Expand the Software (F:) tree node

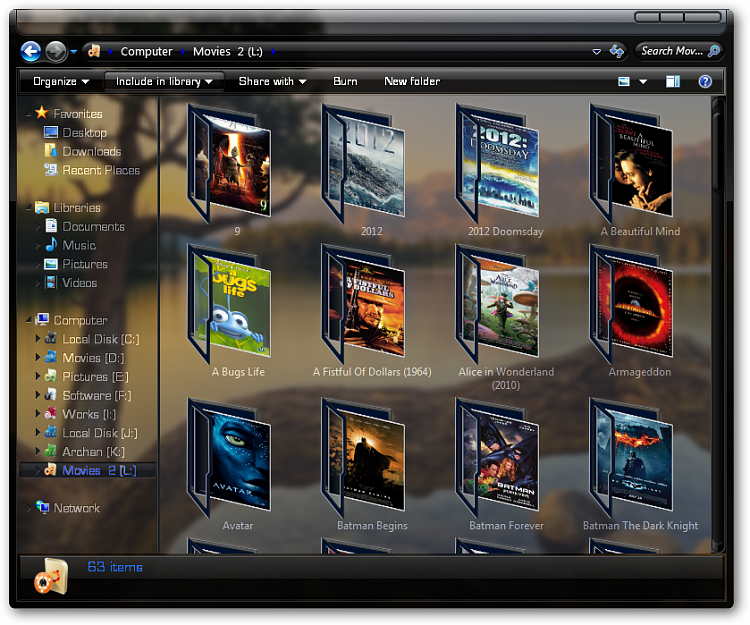38,395
